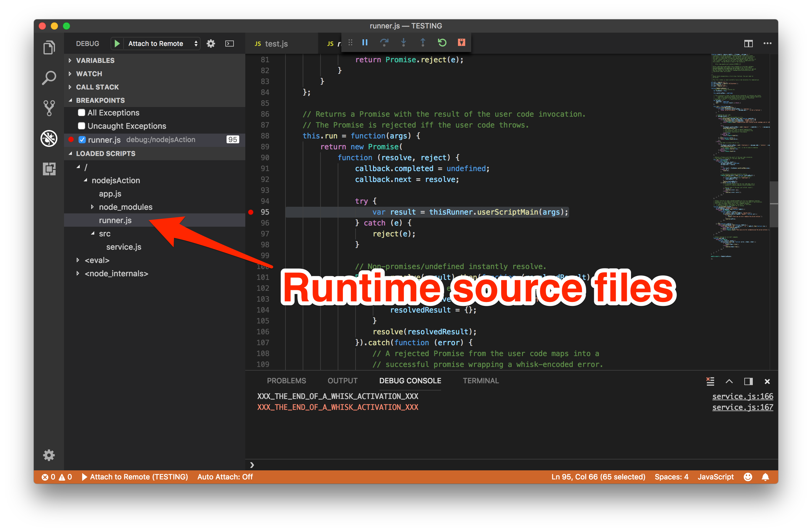The image size is (812, 532).
Task: Switch to the OUTPUT tab
Action: tap(341, 381)
